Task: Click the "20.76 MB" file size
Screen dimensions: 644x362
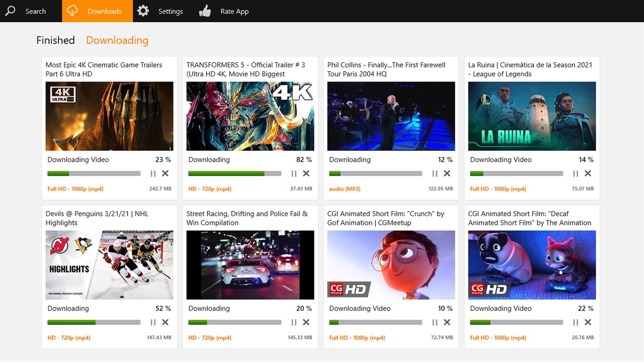Action: coord(583,338)
